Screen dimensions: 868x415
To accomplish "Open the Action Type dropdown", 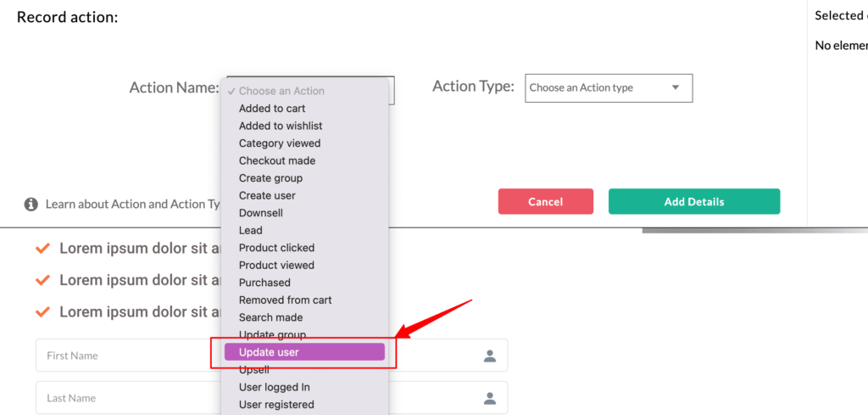I will pyautogui.click(x=609, y=88).
